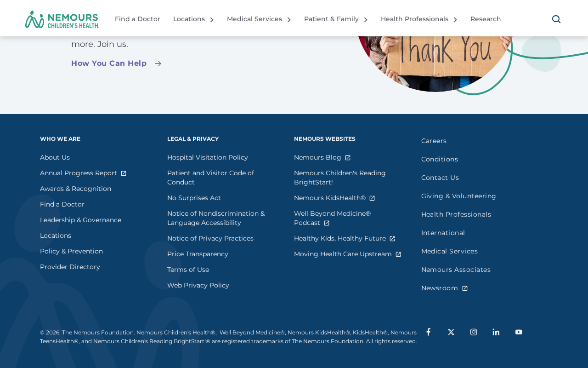
Task: Open Nemours Instagram icon
Action: coord(474,332)
